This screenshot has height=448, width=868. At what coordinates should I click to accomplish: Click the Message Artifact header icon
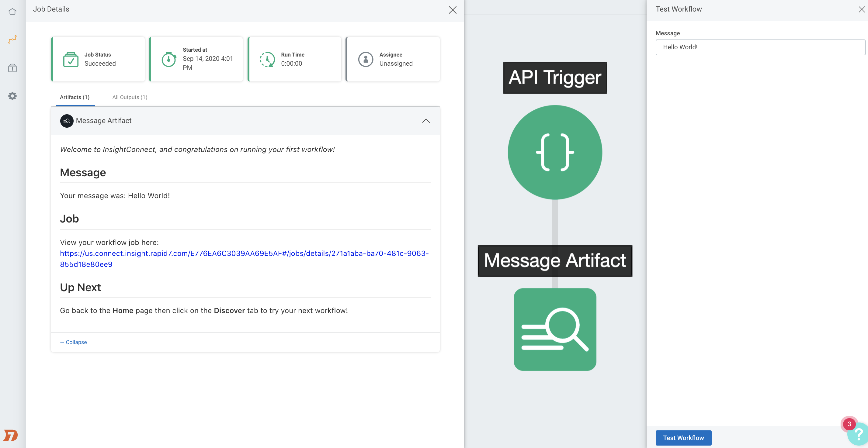coord(67,121)
